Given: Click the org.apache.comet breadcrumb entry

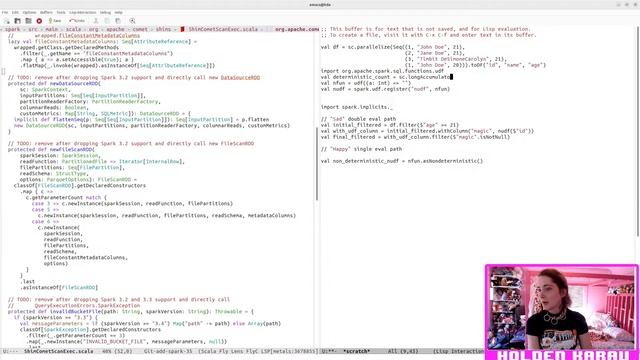Looking at the screenshot, I should pos(297,29).
